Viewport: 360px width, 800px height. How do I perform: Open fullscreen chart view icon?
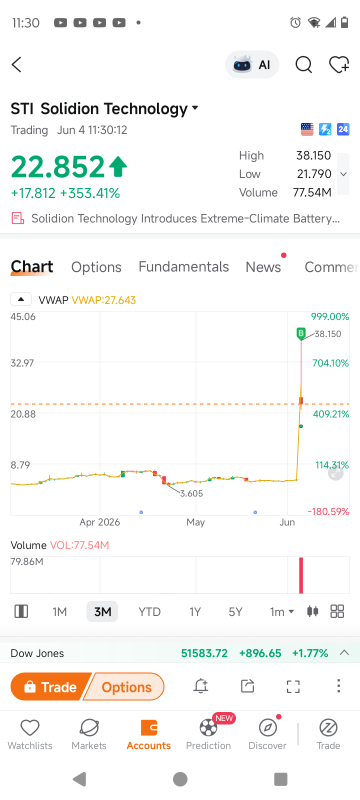pyautogui.click(x=293, y=686)
